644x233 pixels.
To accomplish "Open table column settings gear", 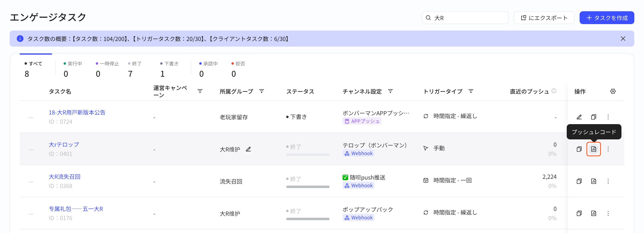I will click(x=613, y=91).
